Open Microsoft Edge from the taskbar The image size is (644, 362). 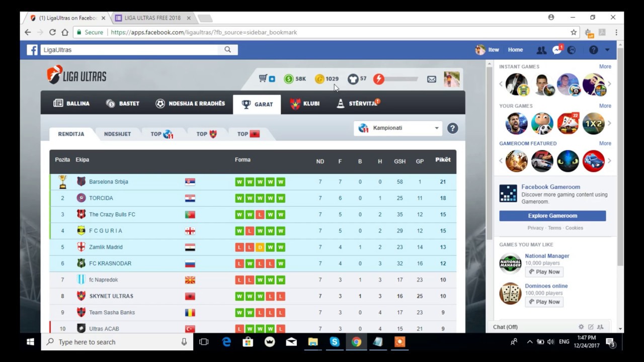226,342
